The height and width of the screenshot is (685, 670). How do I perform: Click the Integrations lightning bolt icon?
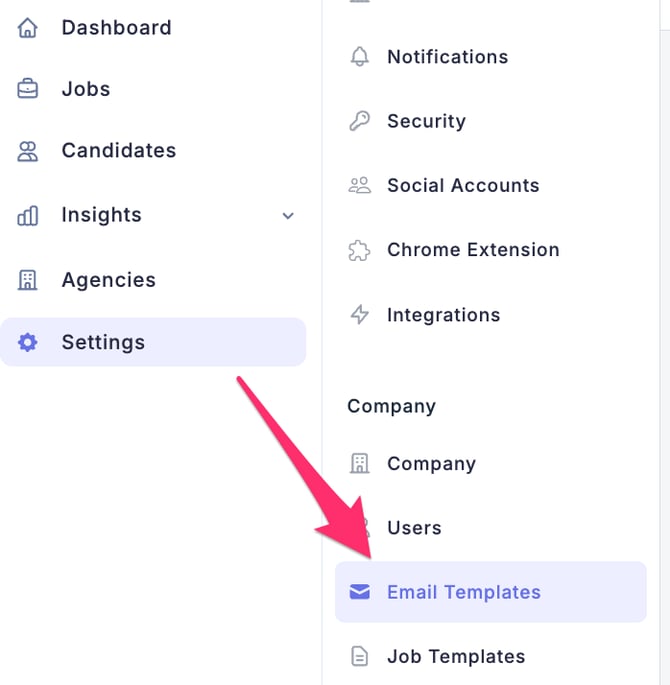coord(359,315)
